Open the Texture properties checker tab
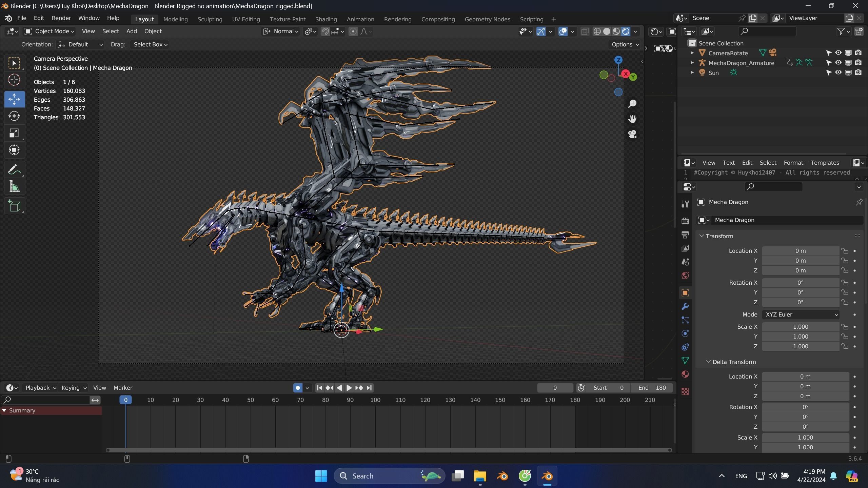The image size is (868, 488). coord(685,391)
